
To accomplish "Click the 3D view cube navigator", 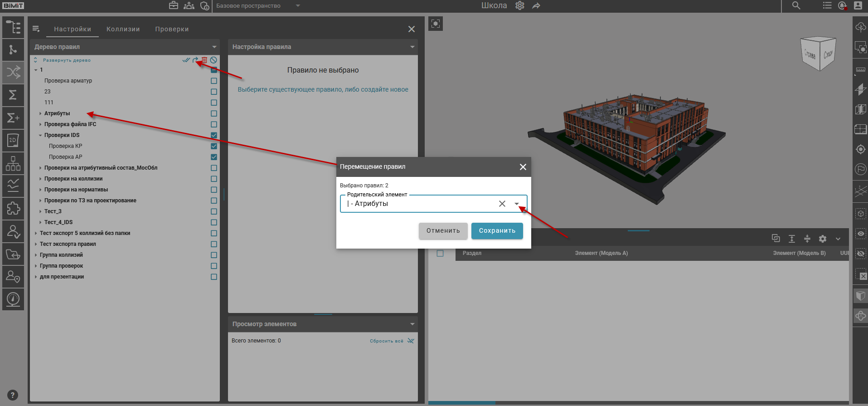I will pos(819,54).
